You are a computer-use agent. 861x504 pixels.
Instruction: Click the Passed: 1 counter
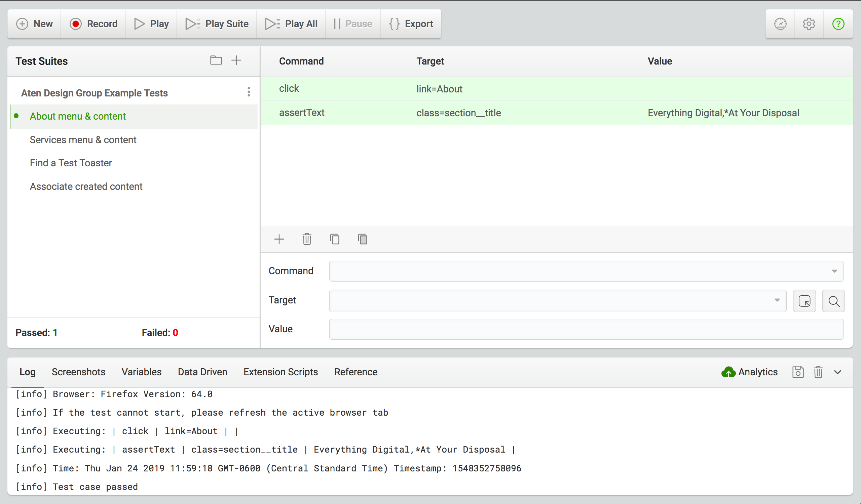[x=36, y=333]
